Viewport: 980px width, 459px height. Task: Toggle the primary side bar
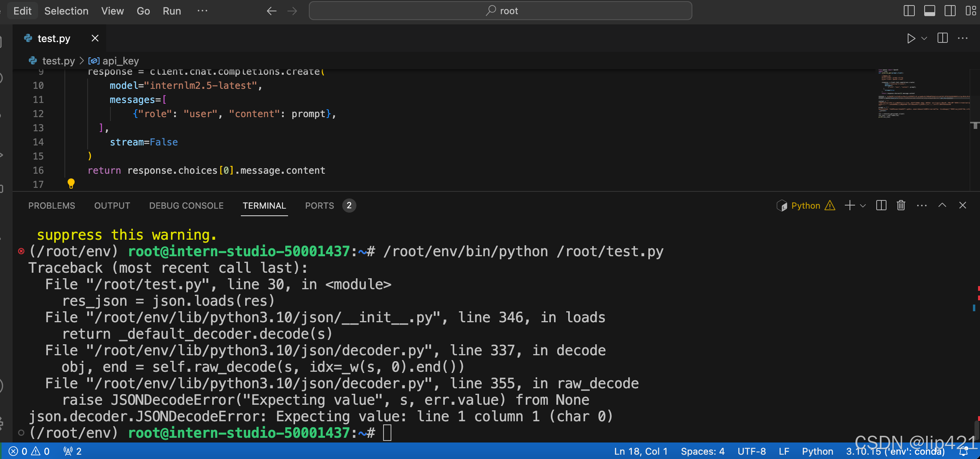click(909, 11)
